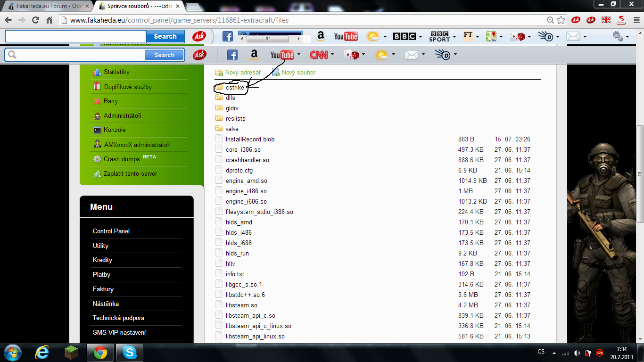The height and width of the screenshot is (362, 644).
Task: Open the Windows Start menu
Action: point(12,352)
